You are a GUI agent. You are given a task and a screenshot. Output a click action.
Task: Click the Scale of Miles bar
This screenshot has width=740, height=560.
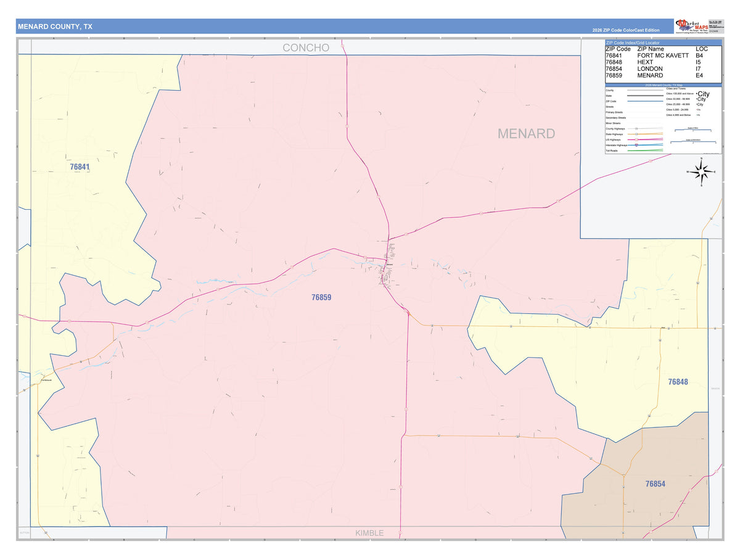point(693,130)
